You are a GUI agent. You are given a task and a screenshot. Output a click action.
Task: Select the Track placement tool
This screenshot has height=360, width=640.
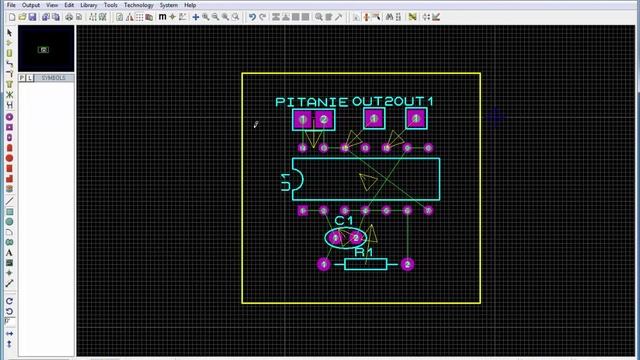(9, 64)
